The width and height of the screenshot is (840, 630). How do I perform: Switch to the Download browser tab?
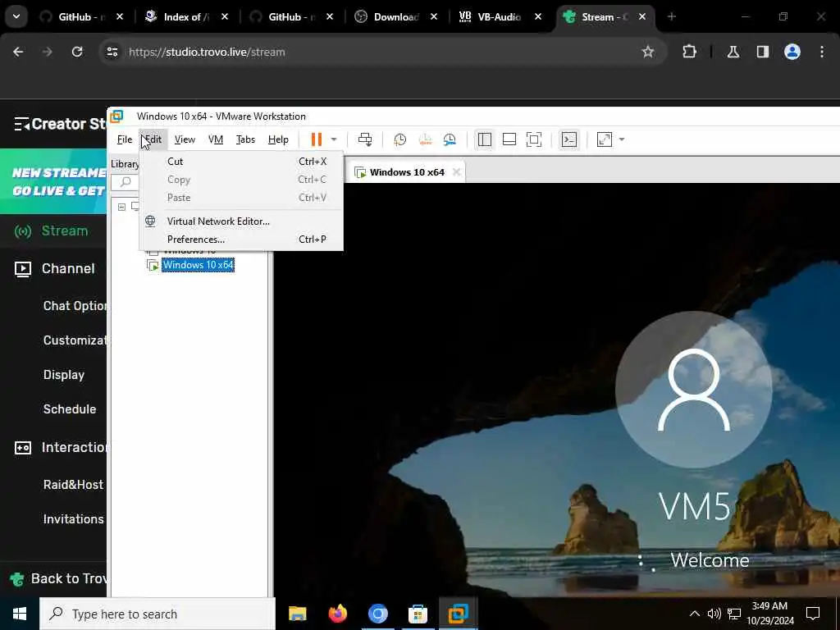pos(395,16)
